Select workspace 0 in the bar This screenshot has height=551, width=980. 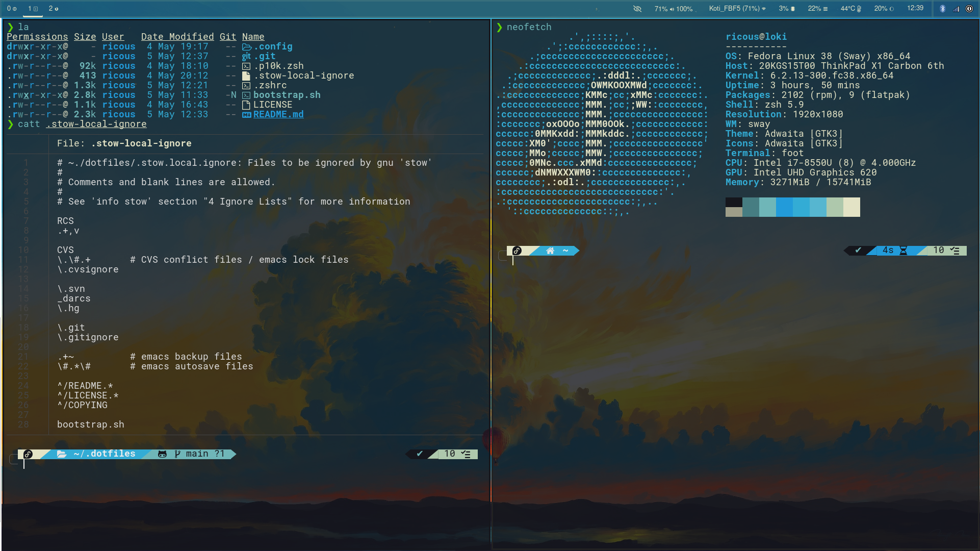coord(12,9)
